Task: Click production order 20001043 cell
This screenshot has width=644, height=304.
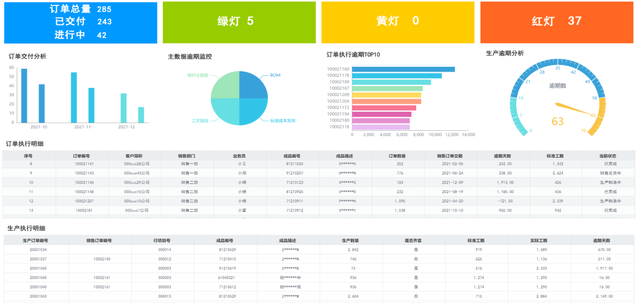Action: (x=38, y=297)
